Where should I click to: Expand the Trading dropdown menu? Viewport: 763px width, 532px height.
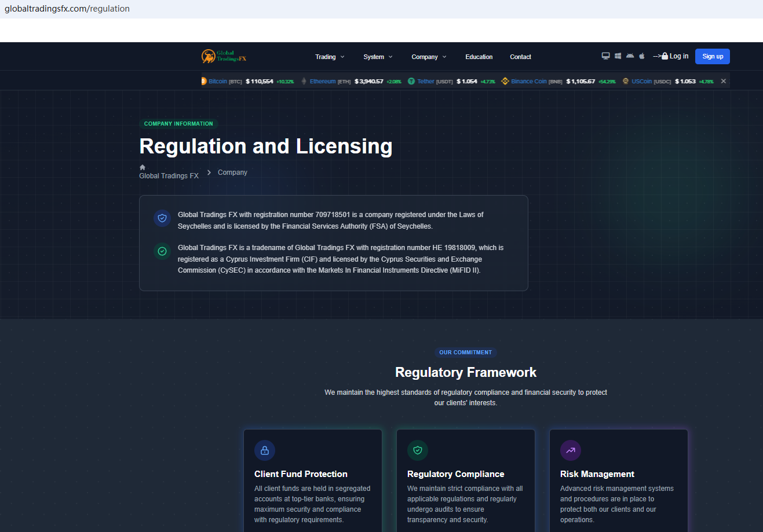coord(330,57)
